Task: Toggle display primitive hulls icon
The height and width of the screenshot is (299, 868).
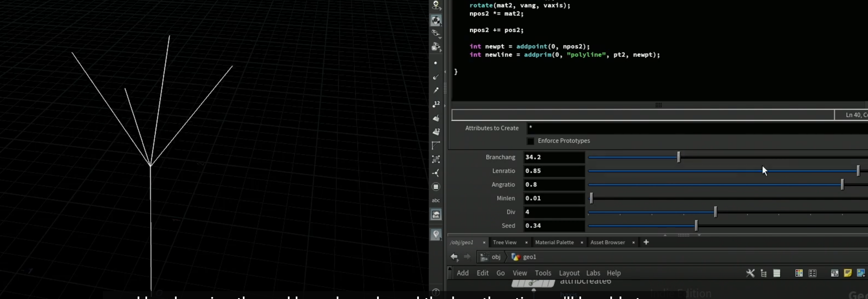Action: click(x=436, y=145)
